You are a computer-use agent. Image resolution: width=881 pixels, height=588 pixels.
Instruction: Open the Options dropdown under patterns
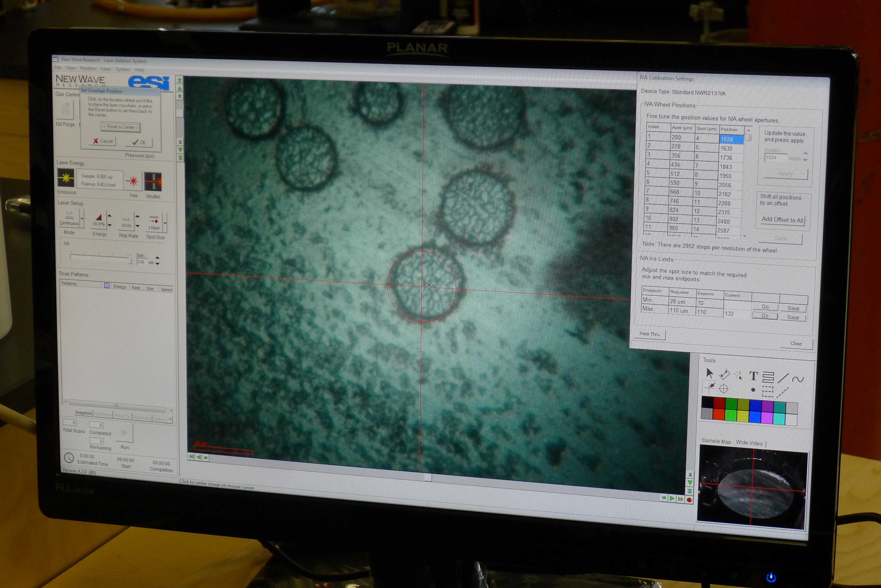[x=162, y=419]
